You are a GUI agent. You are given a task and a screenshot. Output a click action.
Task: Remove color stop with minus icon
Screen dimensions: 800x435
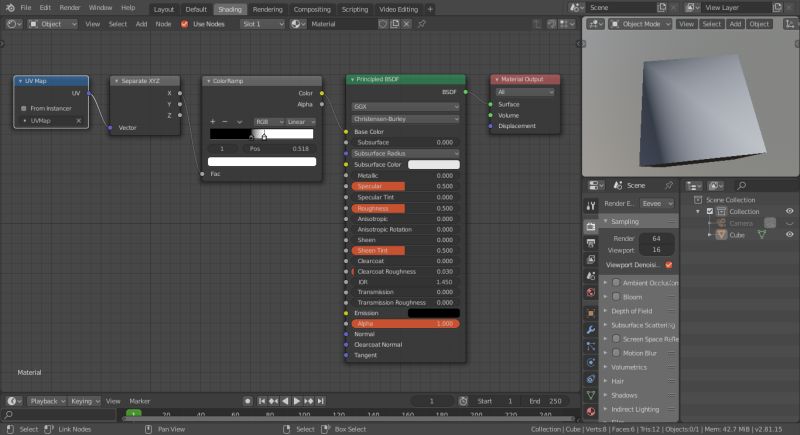coord(224,121)
